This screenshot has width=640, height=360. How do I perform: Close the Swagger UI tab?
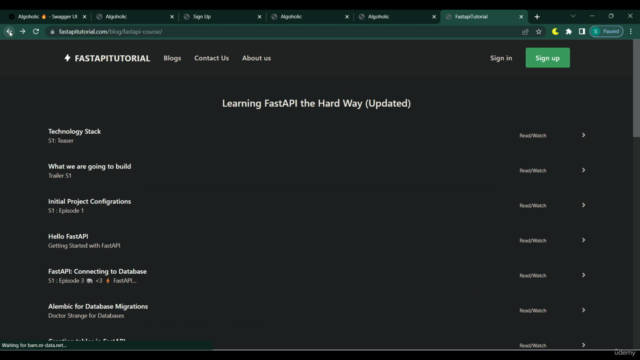84,17
